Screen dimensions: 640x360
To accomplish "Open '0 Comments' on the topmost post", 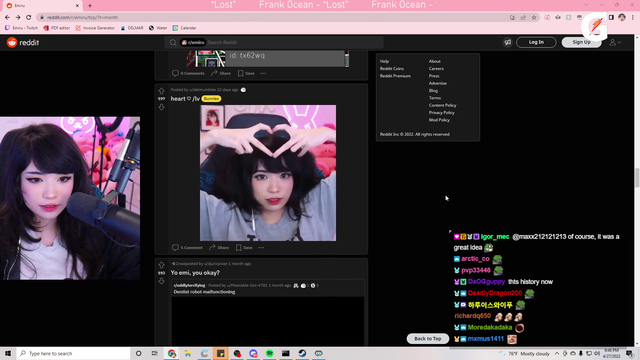I will coord(188,73).
